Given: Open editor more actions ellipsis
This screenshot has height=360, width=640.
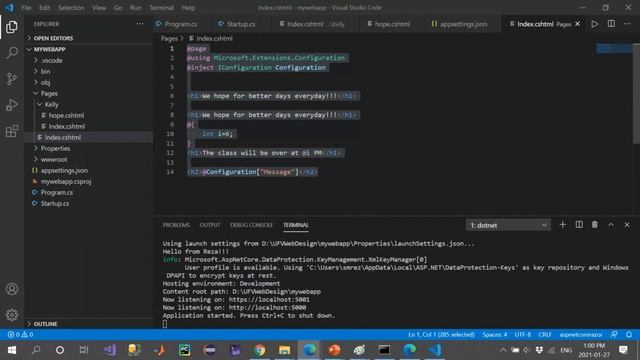Looking at the screenshot, I should click(627, 24).
